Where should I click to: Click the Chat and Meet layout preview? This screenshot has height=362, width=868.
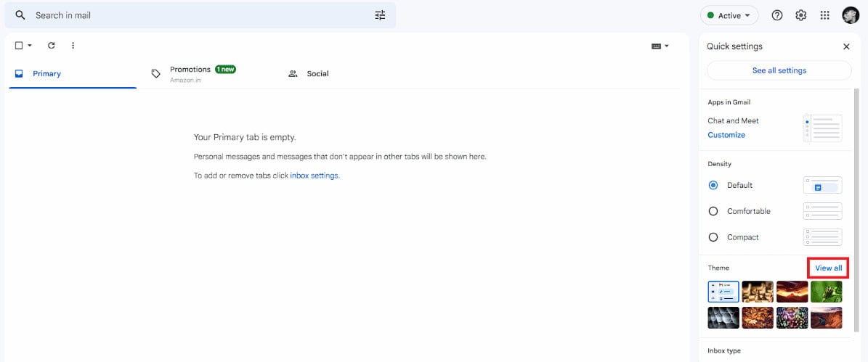click(823, 128)
